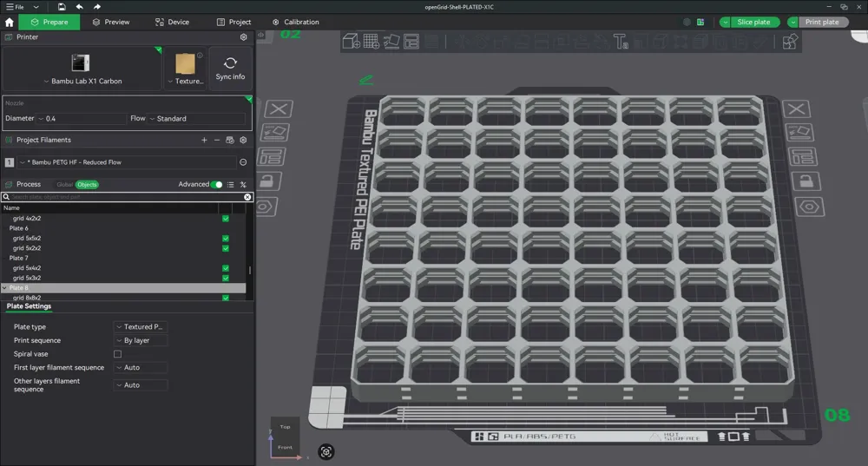
Task: Open Slice plate options arrow
Action: tap(725, 23)
